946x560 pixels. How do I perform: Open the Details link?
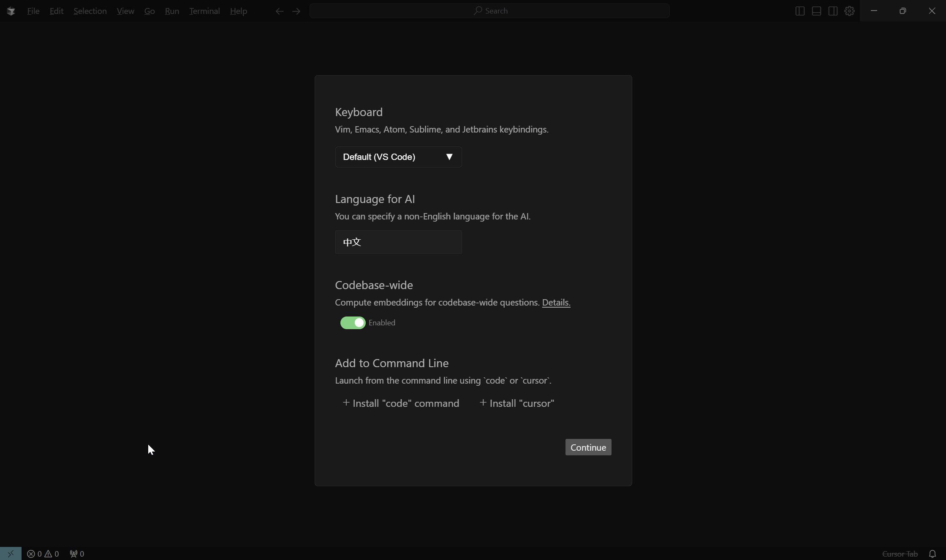click(x=556, y=303)
